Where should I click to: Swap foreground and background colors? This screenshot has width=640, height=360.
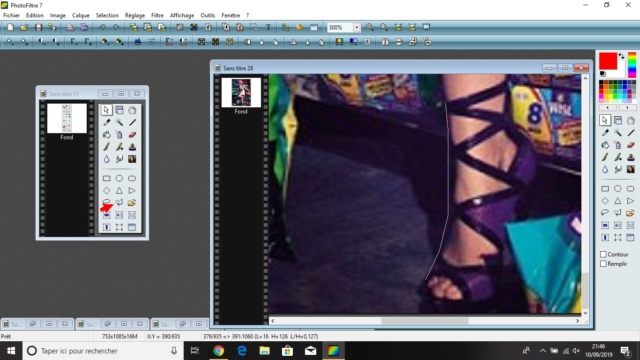tap(621, 56)
